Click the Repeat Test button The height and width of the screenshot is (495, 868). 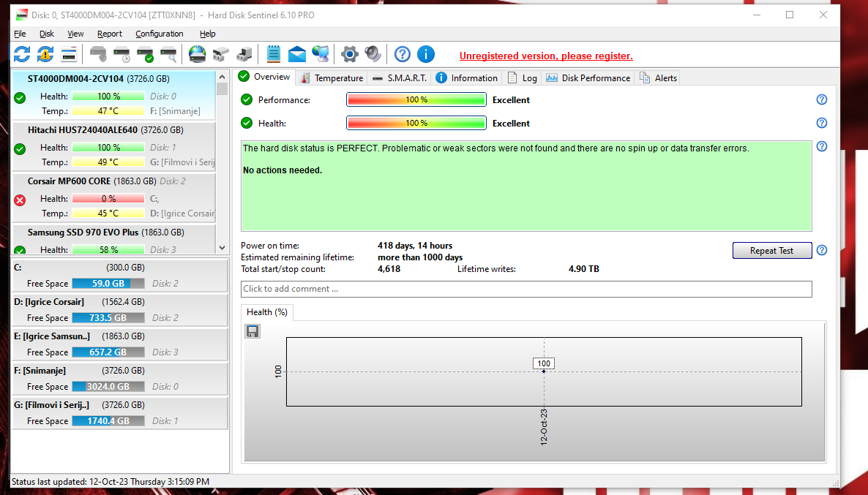[x=771, y=251]
